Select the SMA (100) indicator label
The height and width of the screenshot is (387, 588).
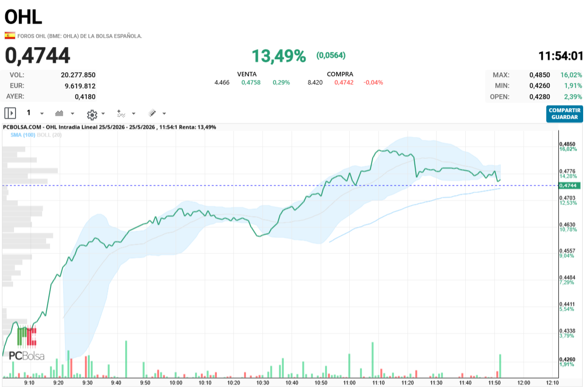22,134
